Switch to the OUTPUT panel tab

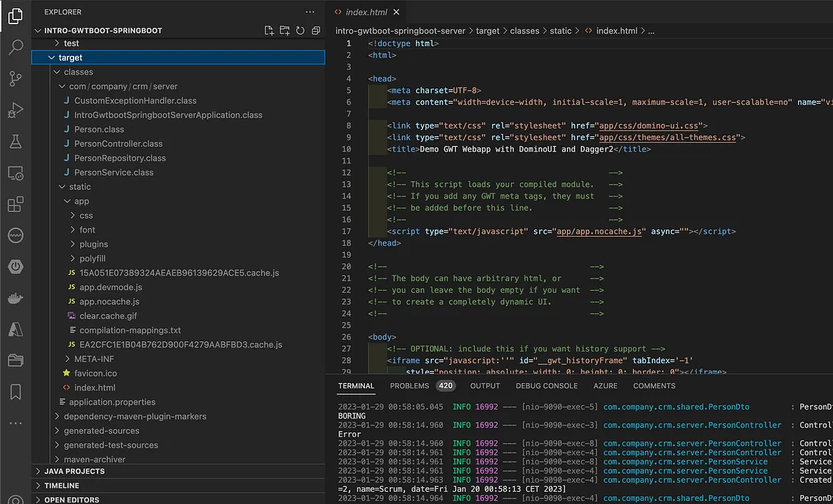485,386
